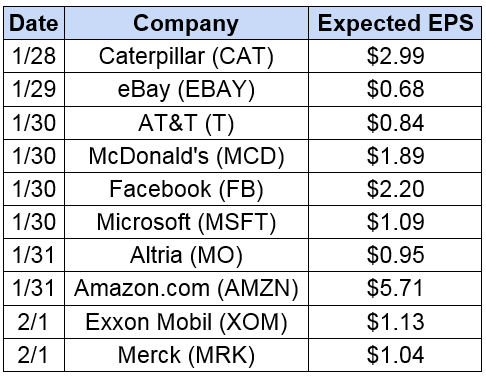Select the 1/28 date cell
Image resolution: width=486 pixels, height=377 pixels.
[x=34, y=56]
